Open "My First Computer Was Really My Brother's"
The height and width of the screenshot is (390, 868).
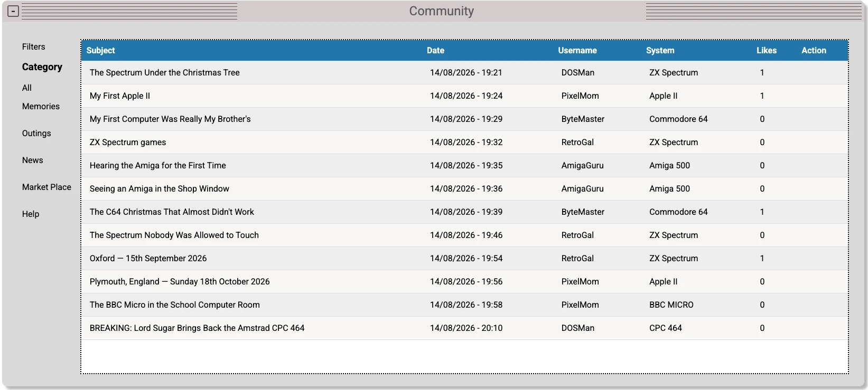point(170,119)
